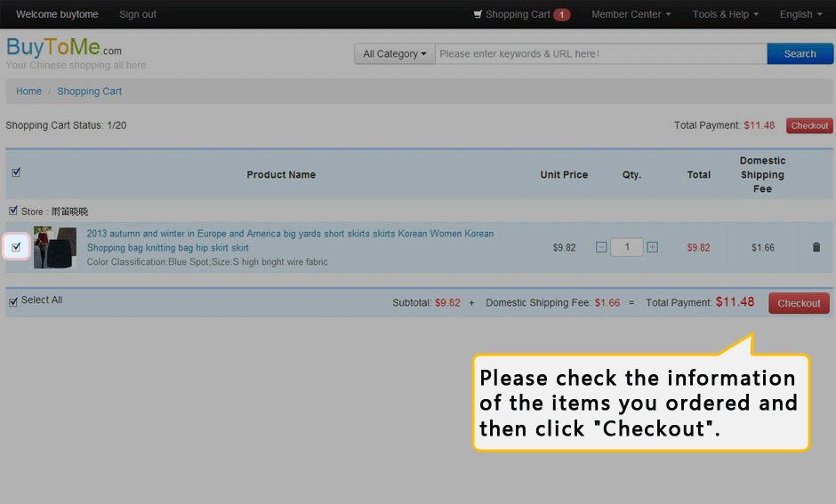
Task: Click the small top Checkout button
Action: [809, 126]
